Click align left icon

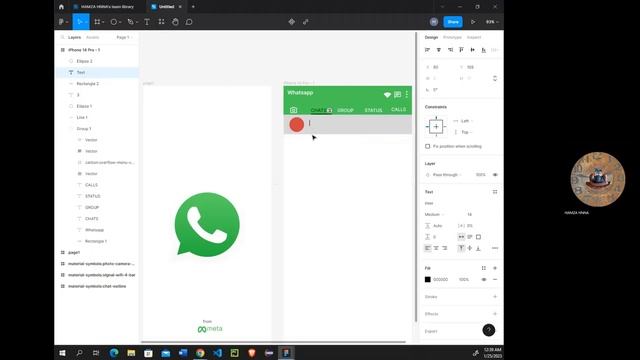click(427, 50)
